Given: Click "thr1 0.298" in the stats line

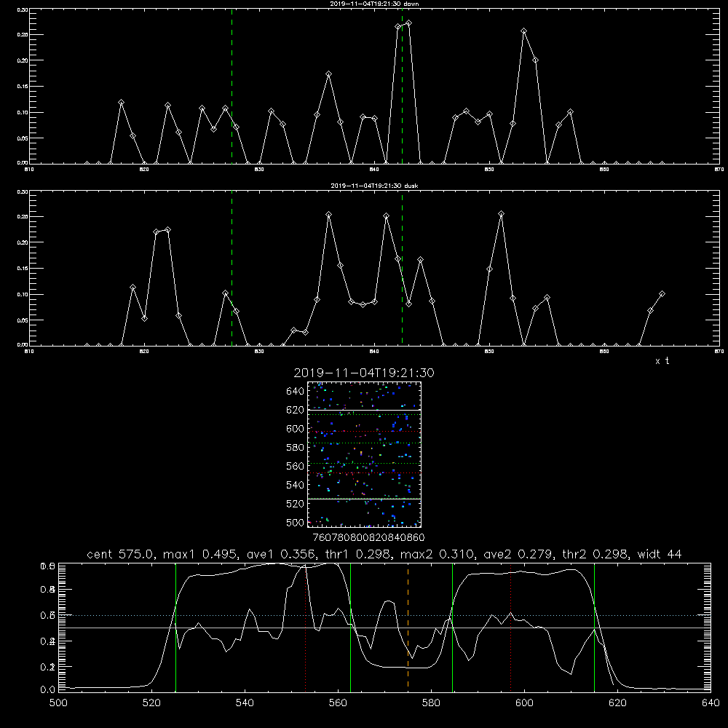Looking at the screenshot, I should click(360, 554).
